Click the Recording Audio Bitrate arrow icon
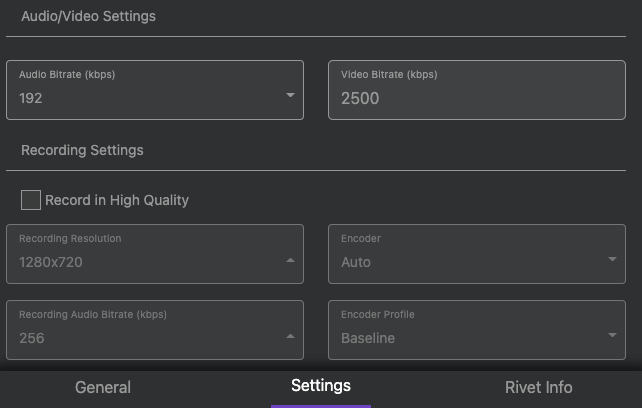This screenshot has height=408, width=642. point(290,336)
